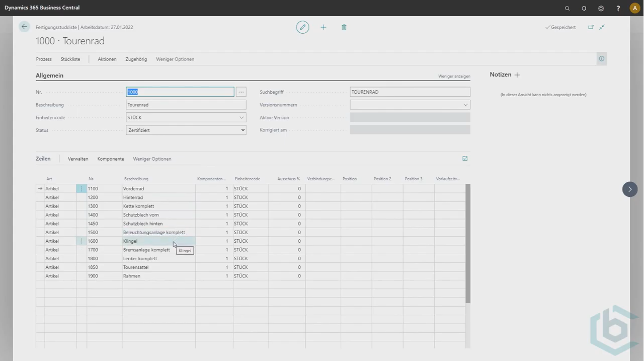Image resolution: width=644 pixels, height=361 pixels.
Task: Click the trash delete icon
Action: (344, 27)
